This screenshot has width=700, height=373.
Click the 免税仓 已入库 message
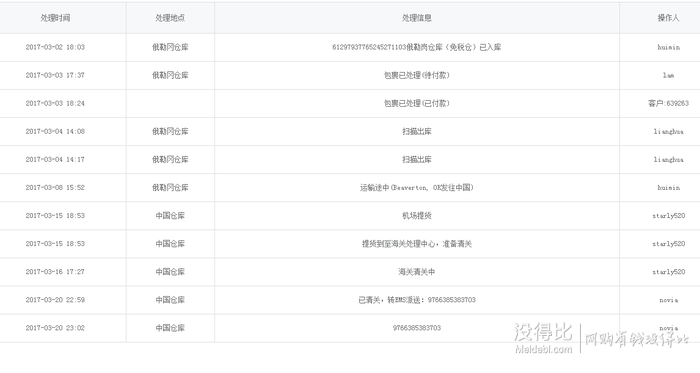click(x=417, y=47)
